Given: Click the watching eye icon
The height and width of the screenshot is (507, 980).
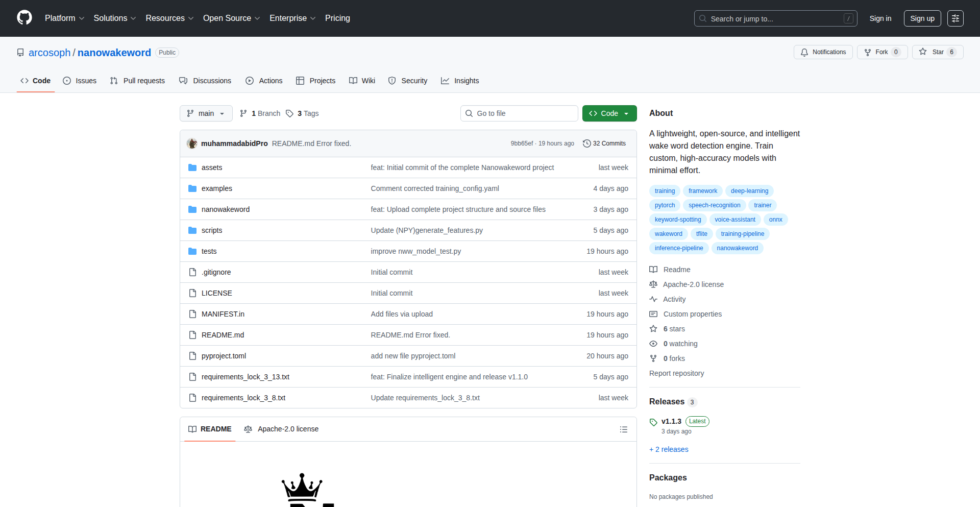Looking at the screenshot, I should 653,344.
